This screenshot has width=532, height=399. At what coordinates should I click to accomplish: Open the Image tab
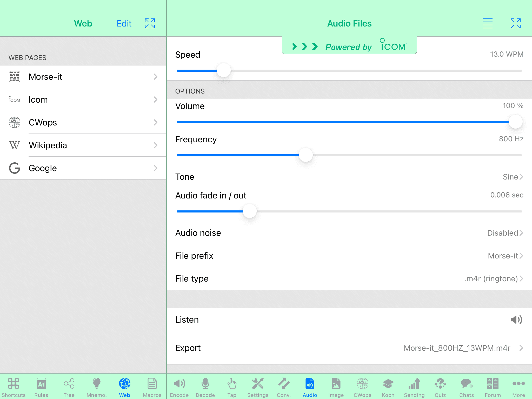tap(336, 387)
